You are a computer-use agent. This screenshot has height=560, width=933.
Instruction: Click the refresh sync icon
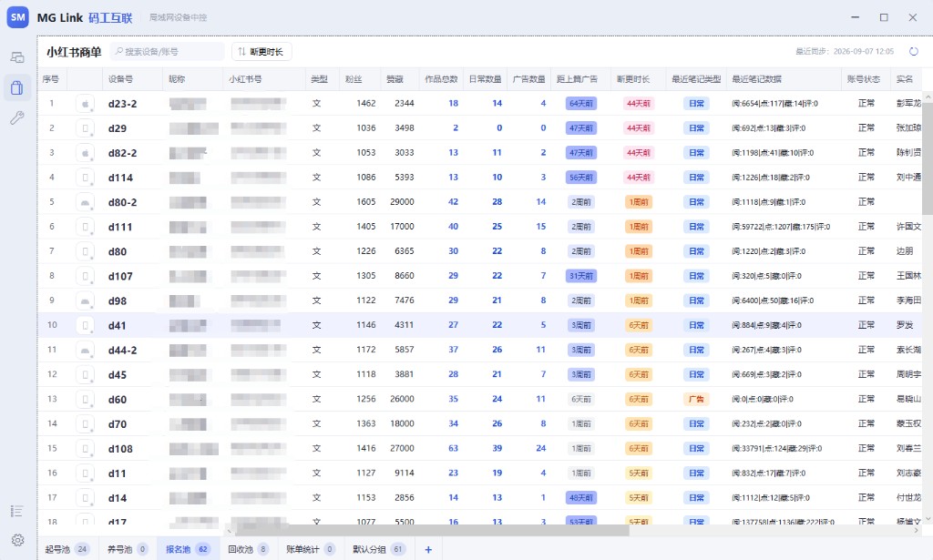[913, 52]
